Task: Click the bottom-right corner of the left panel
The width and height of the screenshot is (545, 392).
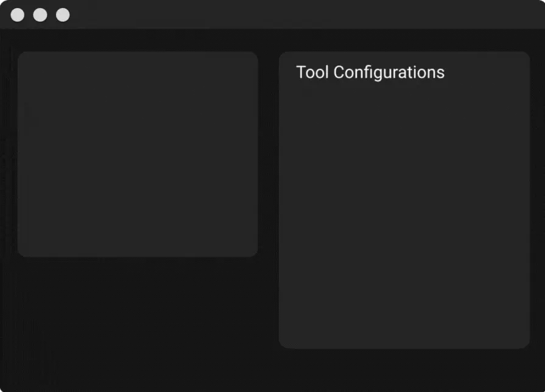Action: (253, 253)
